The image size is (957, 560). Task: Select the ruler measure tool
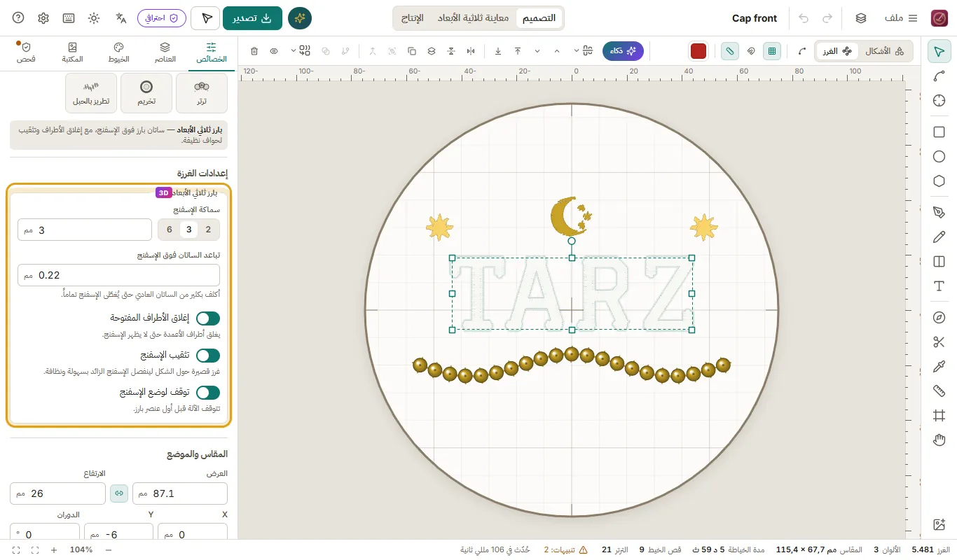939,391
